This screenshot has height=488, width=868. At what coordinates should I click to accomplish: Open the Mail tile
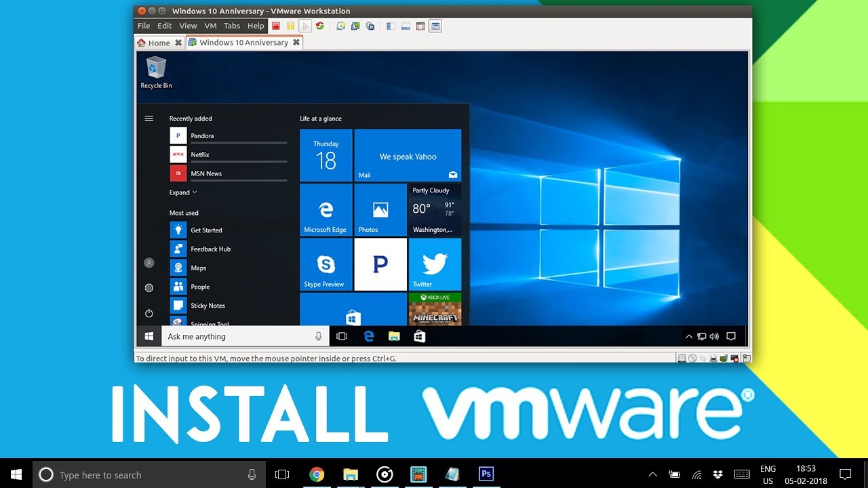click(408, 155)
